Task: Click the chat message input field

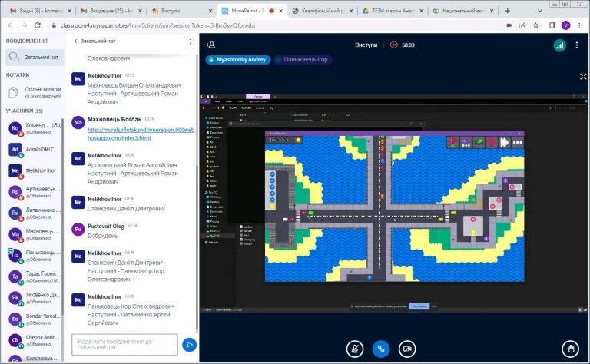Action: (x=124, y=345)
